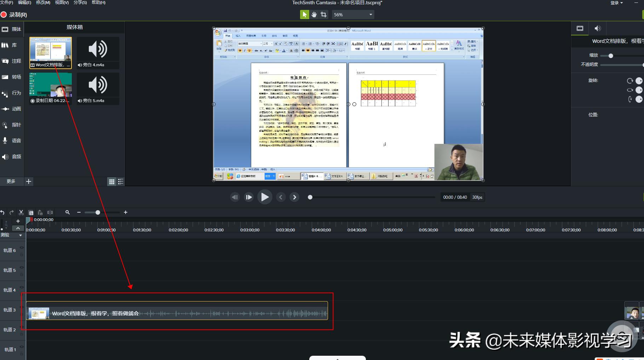Open the 动画 animations panel
Viewport: 644px width, 360px height.
(12, 109)
